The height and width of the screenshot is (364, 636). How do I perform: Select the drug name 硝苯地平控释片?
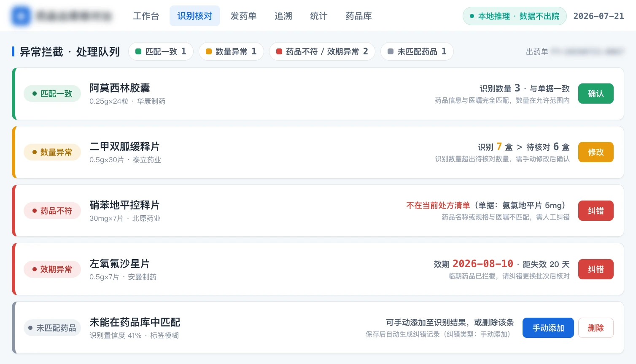coord(124,205)
